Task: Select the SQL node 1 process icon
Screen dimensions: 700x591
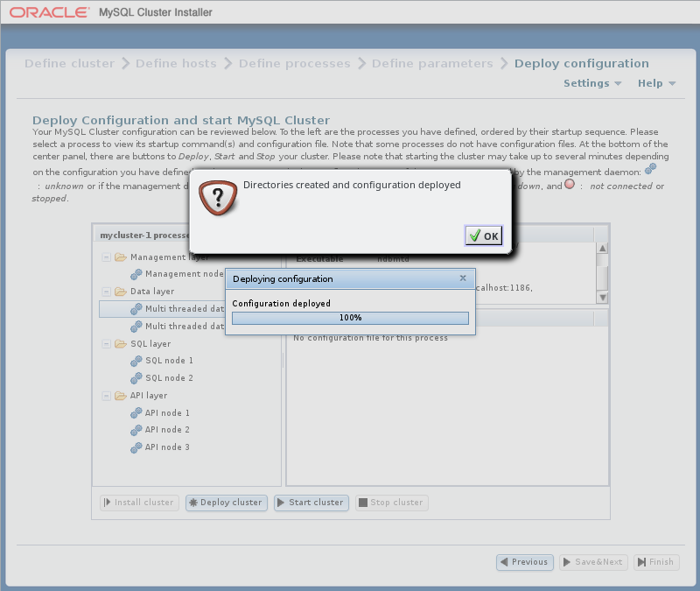Action: click(x=136, y=361)
